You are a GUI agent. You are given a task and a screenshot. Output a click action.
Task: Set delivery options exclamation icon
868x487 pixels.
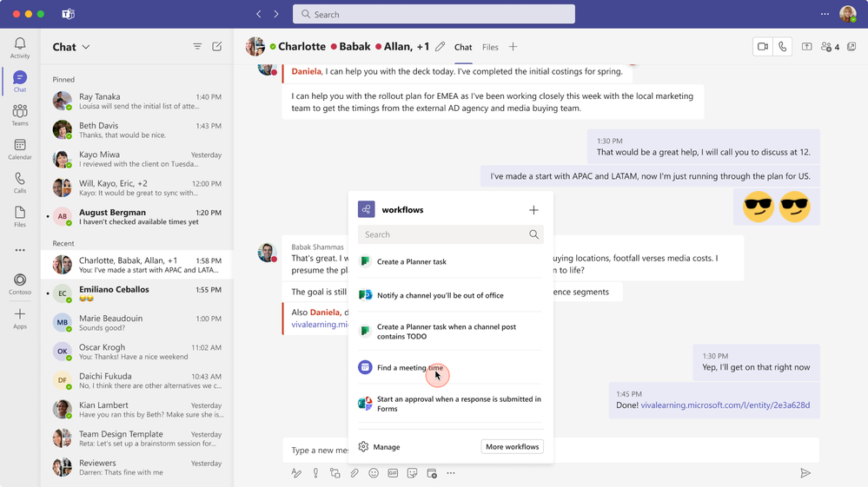coord(315,473)
